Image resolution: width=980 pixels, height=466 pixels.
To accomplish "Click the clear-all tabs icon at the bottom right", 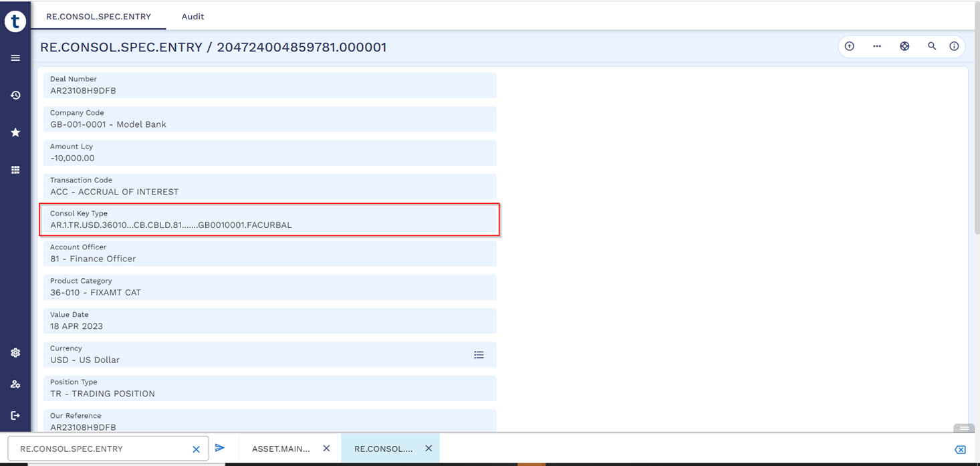I will 960,449.
